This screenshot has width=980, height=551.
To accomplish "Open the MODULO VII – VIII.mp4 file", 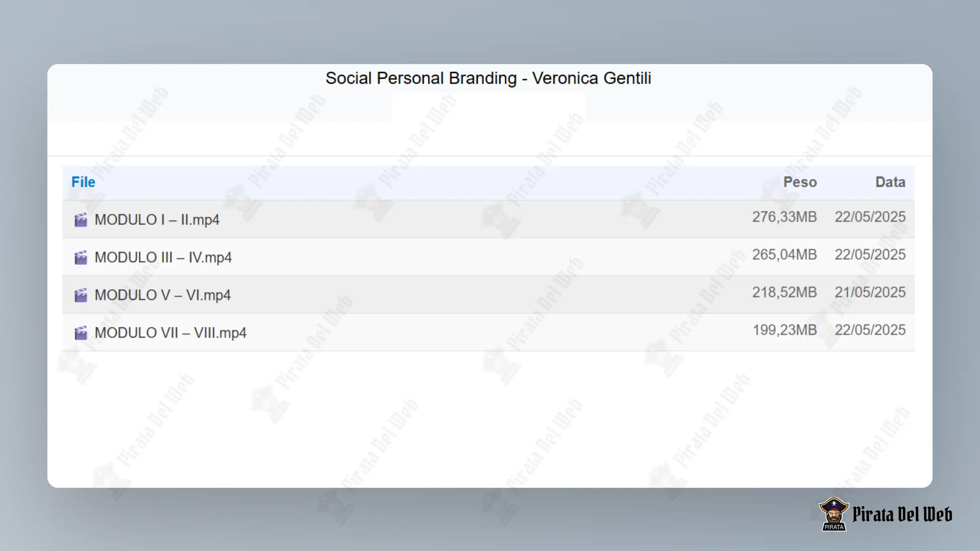I will pyautogui.click(x=170, y=333).
